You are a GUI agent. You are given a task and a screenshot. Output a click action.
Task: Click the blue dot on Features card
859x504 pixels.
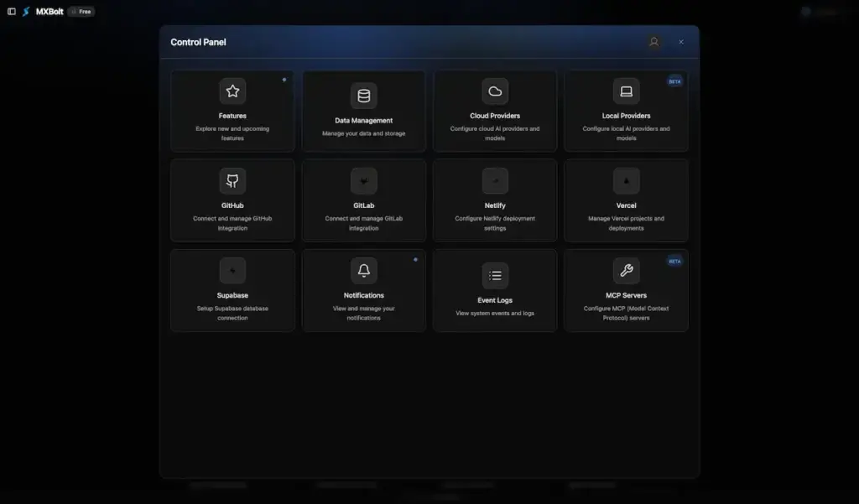pyautogui.click(x=284, y=80)
